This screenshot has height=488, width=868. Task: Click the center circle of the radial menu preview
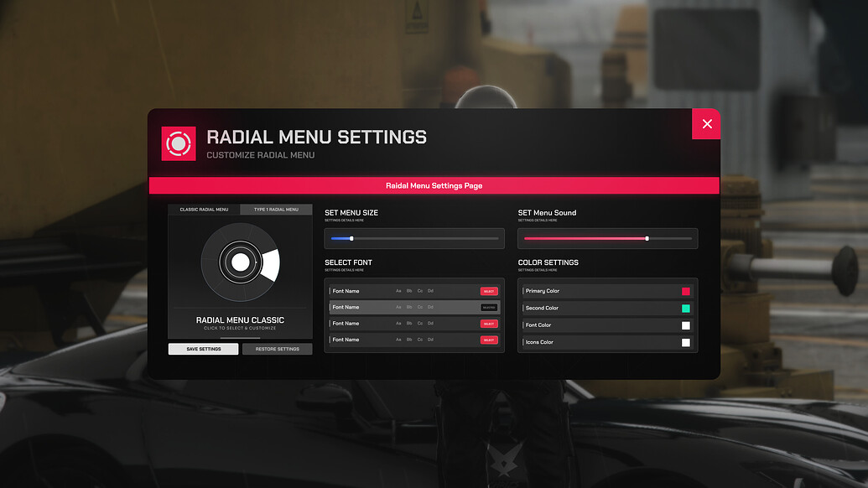241,263
